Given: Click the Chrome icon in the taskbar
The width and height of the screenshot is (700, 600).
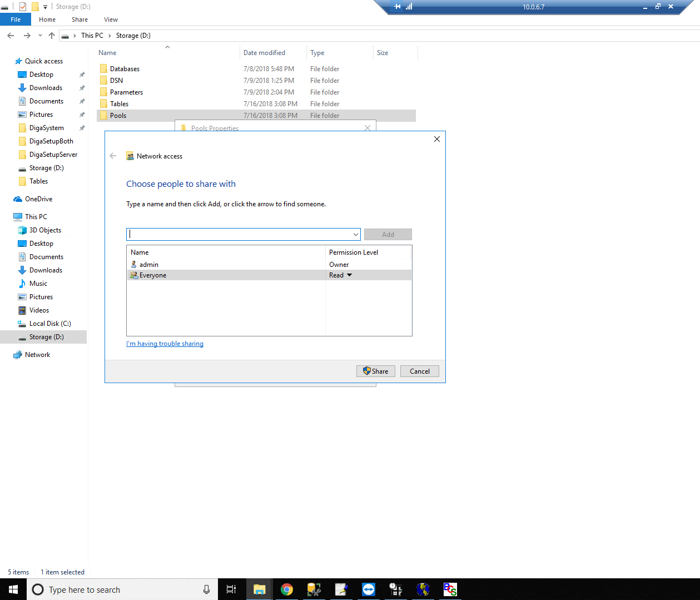Looking at the screenshot, I should pyautogui.click(x=287, y=589).
